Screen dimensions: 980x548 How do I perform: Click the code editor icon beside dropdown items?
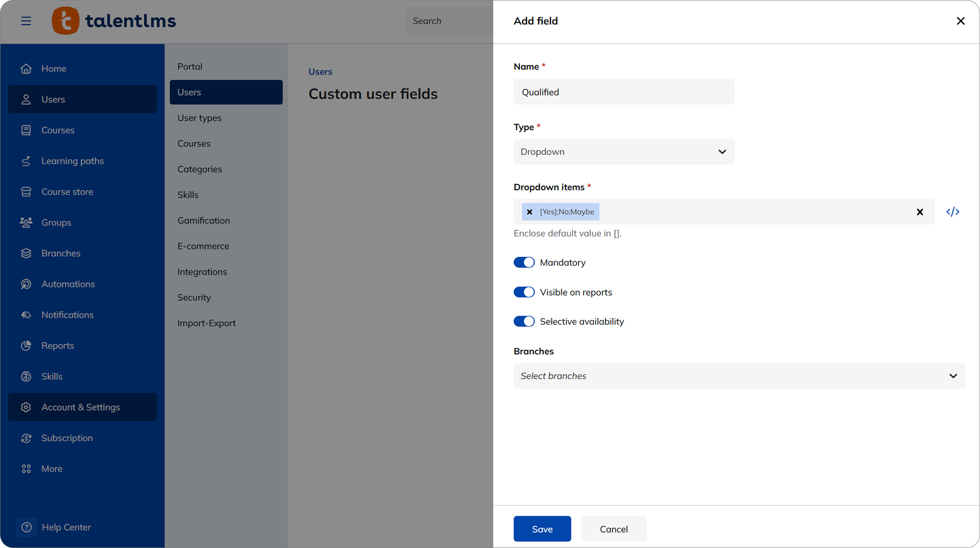click(x=953, y=211)
